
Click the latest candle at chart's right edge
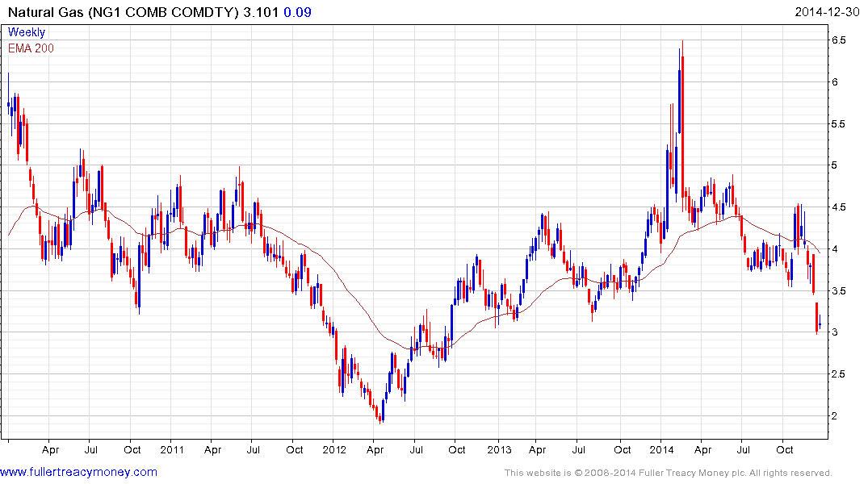click(x=820, y=325)
